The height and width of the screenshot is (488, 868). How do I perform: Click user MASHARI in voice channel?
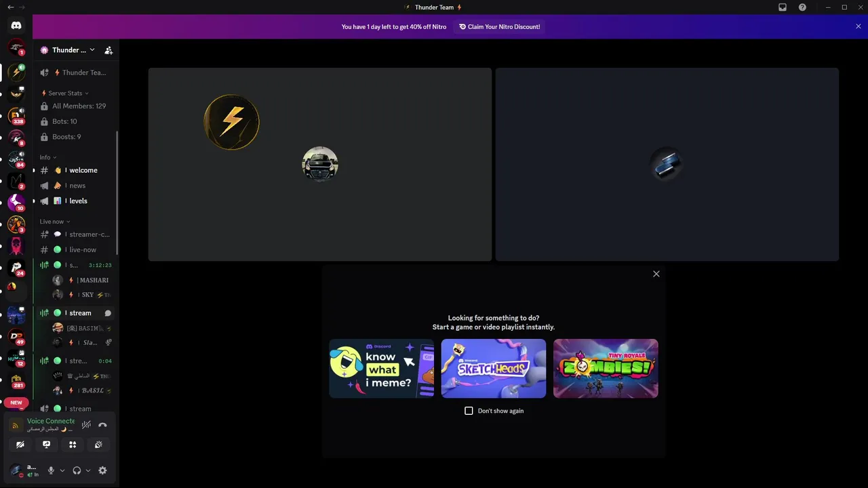tap(81, 280)
